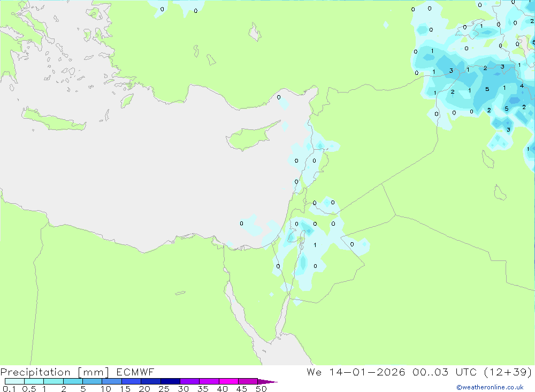This screenshot has width=535, height=392.
Task: Click the "ECMWF" model label
Action: tap(135, 372)
